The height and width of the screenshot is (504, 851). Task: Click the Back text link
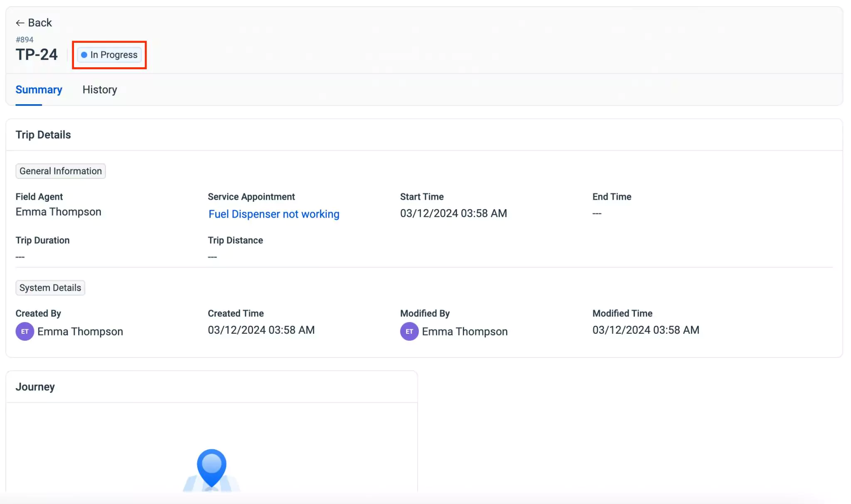pos(40,23)
